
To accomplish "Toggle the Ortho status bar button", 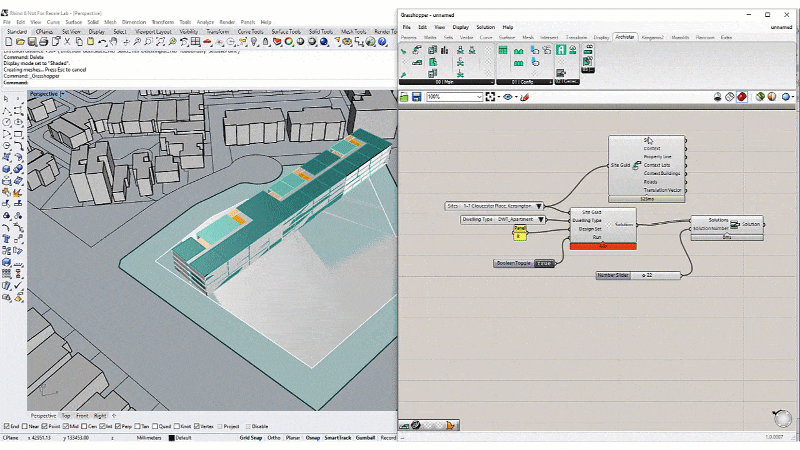I will (273, 438).
